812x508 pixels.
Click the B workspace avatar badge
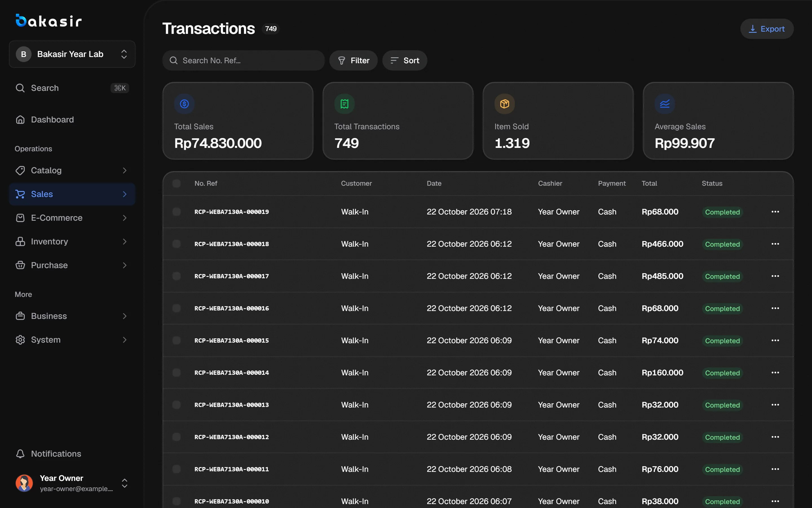pos(23,54)
